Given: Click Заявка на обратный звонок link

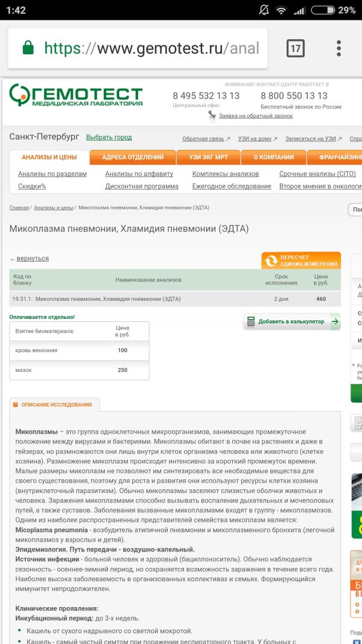Looking at the screenshot, I should coord(255,116).
